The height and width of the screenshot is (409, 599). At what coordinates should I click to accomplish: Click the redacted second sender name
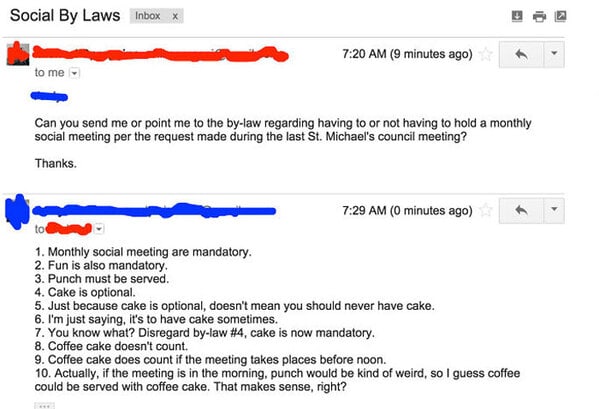click(x=154, y=210)
